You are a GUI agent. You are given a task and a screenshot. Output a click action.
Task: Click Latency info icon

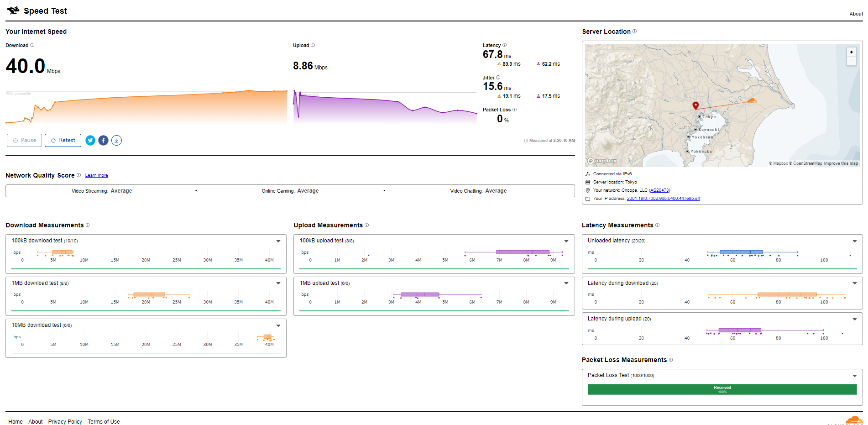pos(504,45)
